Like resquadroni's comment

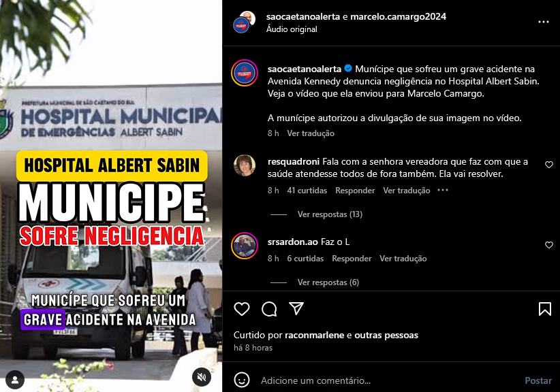pyautogui.click(x=549, y=165)
